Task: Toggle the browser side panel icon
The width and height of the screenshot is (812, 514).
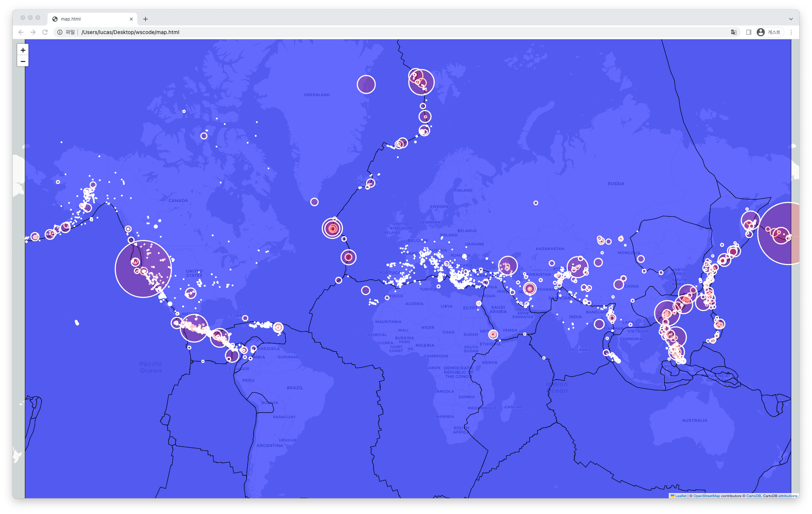Action: click(748, 32)
